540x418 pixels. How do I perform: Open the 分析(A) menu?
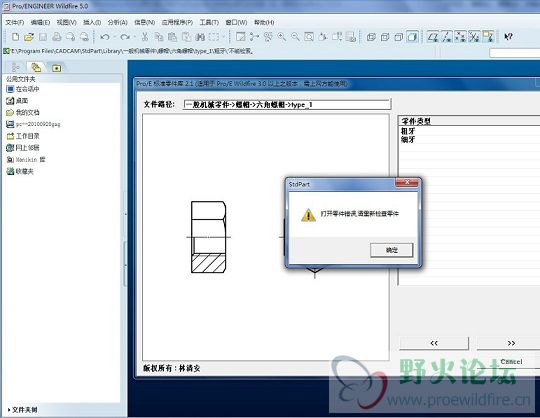point(117,22)
